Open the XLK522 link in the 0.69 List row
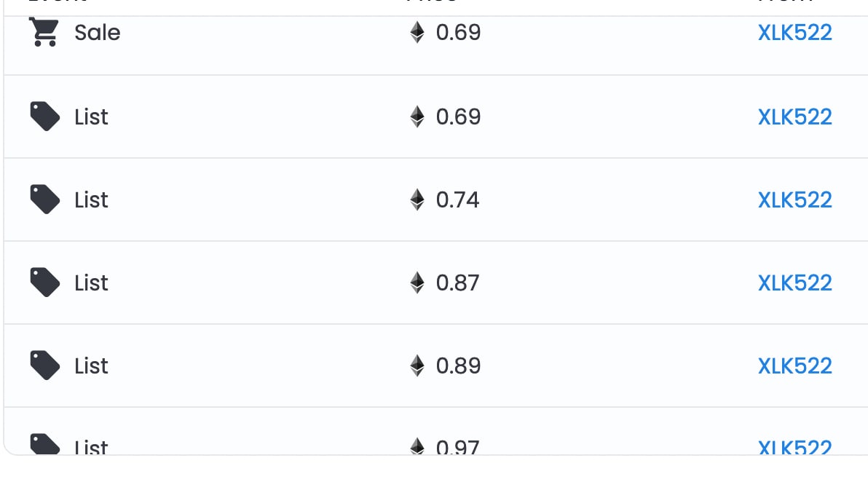The width and height of the screenshot is (868, 482). pos(795,116)
